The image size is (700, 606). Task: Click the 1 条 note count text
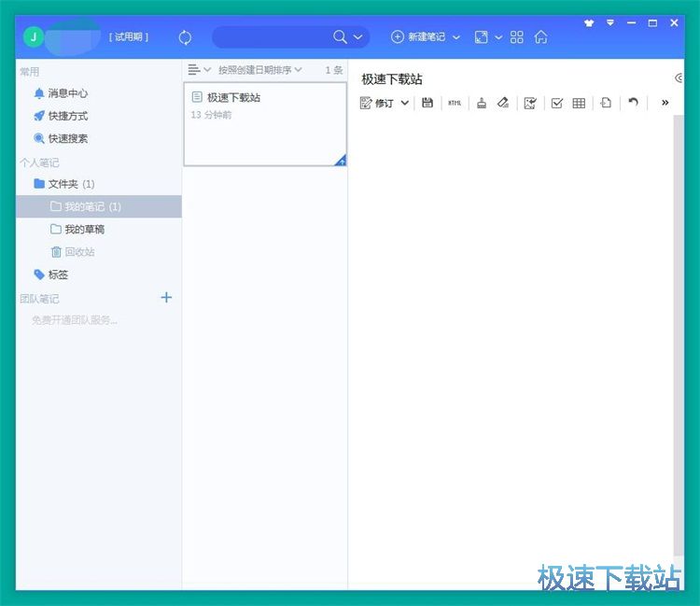pyautogui.click(x=333, y=70)
